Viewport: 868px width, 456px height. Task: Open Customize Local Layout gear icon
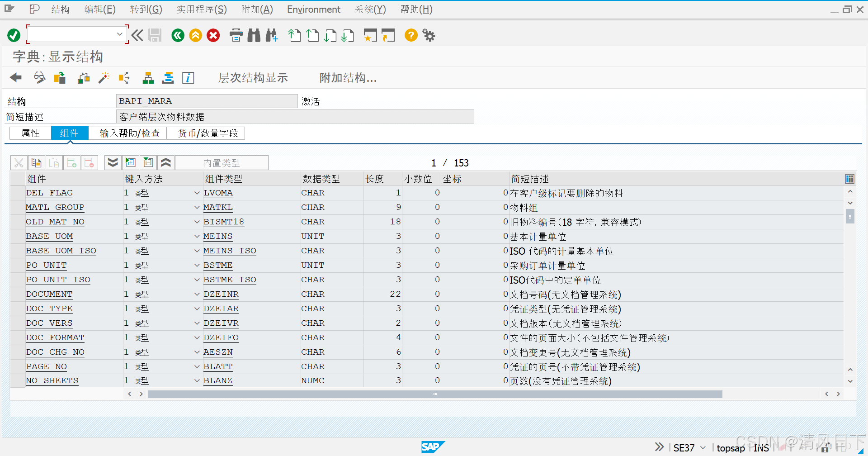tap(429, 35)
